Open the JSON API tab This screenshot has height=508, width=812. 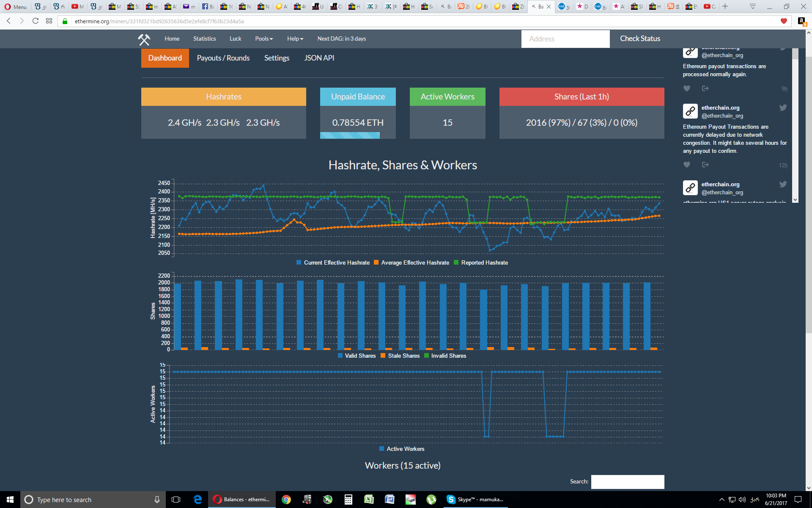pos(319,58)
